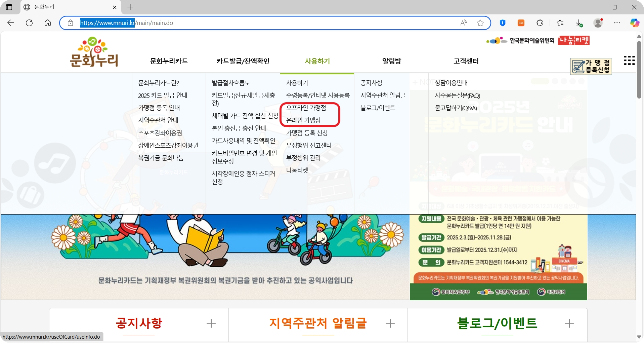The width and height of the screenshot is (644, 343).
Task: Open the browser Downloads icon
Action: 579,23
